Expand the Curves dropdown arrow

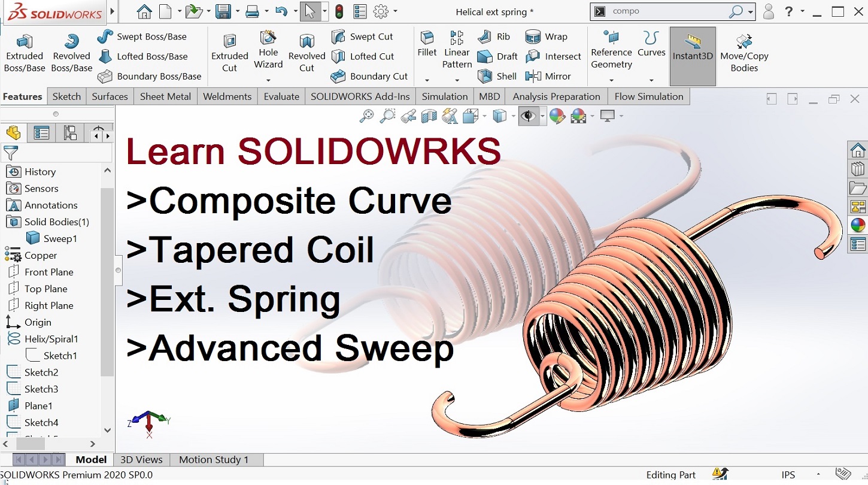pyautogui.click(x=651, y=80)
